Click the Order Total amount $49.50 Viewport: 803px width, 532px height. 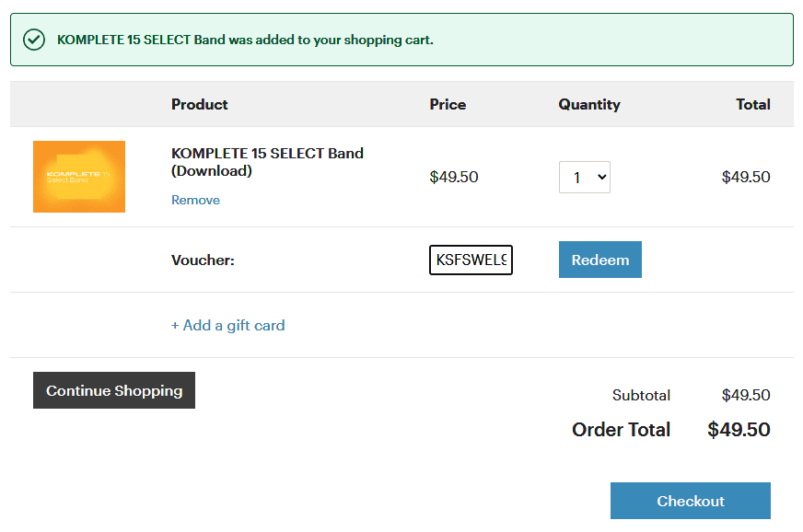pyautogui.click(x=739, y=430)
